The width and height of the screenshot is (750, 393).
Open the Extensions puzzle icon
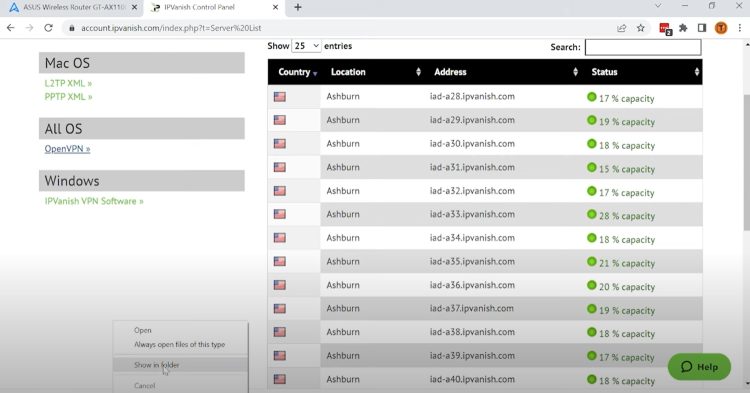683,28
